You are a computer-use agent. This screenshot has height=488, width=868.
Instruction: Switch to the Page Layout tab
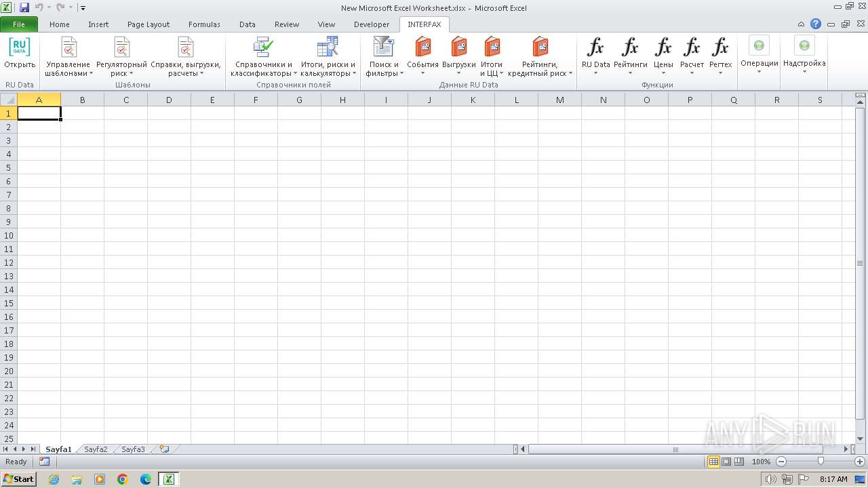pyautogui.click(x=149, y=24)
